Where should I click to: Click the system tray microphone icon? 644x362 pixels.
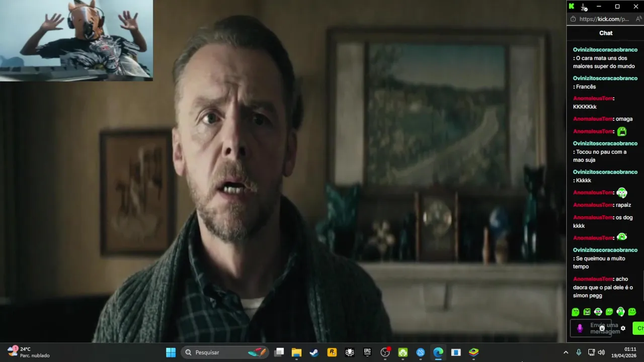579,352
